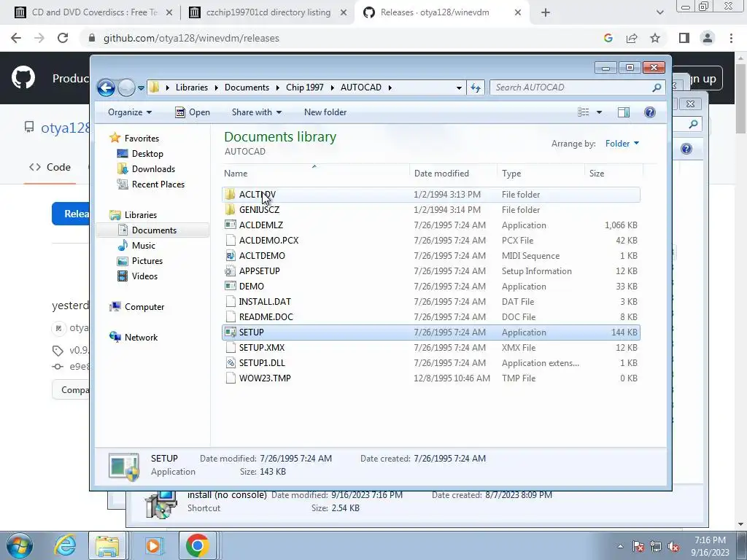747x560 pixels.
Task: Select Recent Places under Favorites
Action: click(158, 184)
